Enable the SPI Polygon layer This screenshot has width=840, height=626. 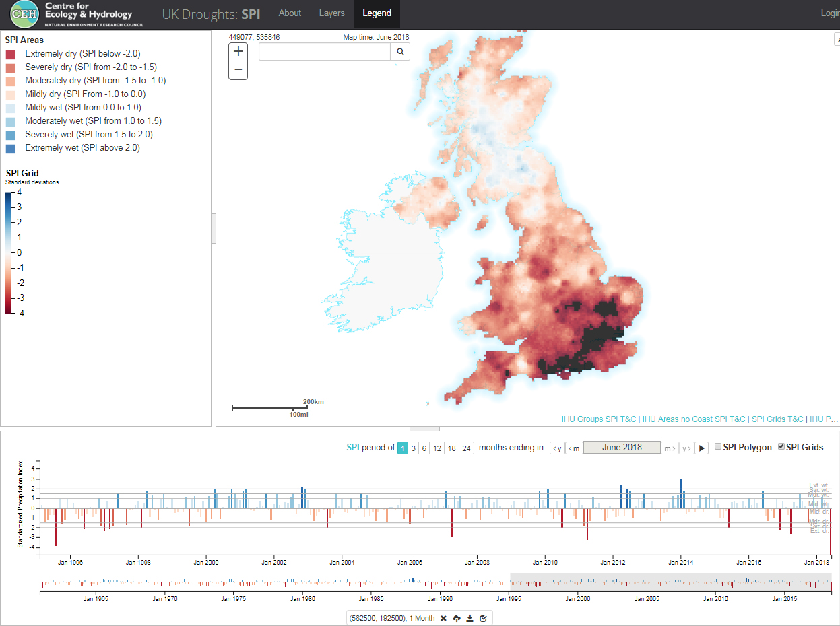(x=718, y=446)
